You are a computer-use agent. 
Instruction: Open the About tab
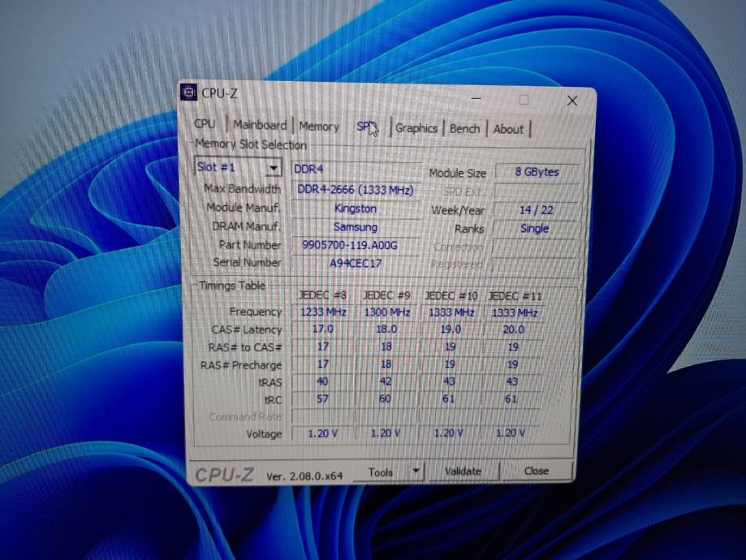click(x=508, y=129)
